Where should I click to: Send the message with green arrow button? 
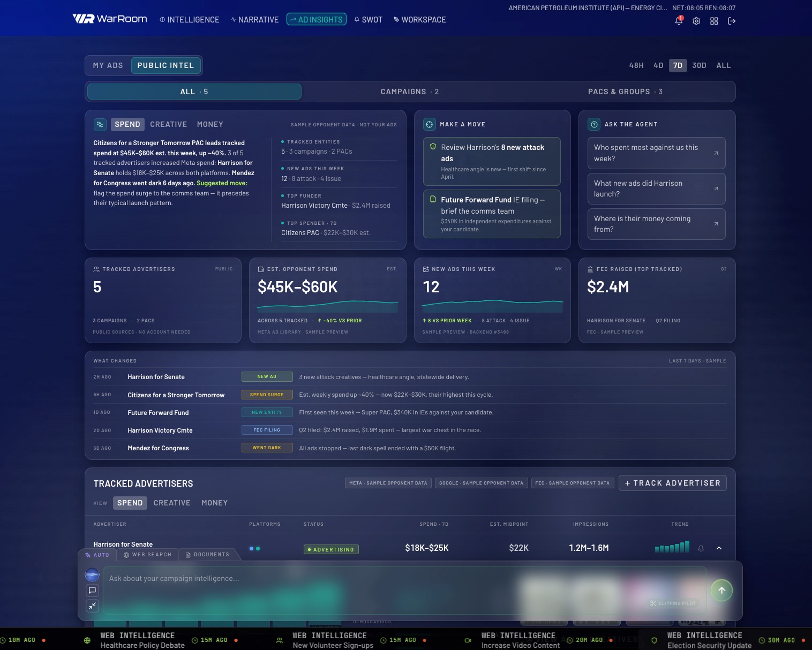[721, 590]
